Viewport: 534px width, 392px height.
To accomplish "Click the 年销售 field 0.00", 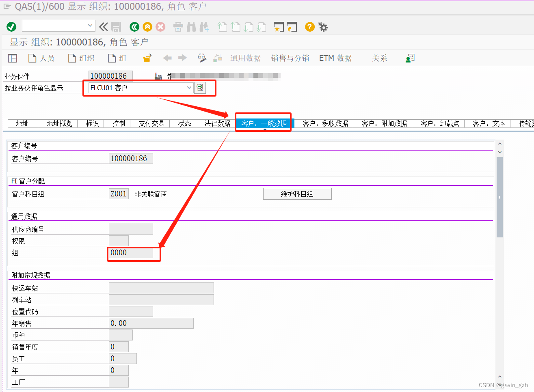I will click(151, 323).
